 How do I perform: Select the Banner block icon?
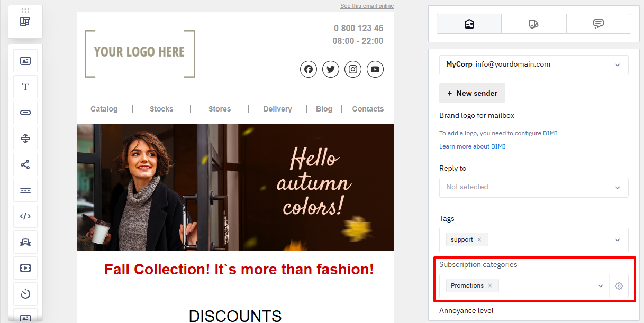(25, 242)
